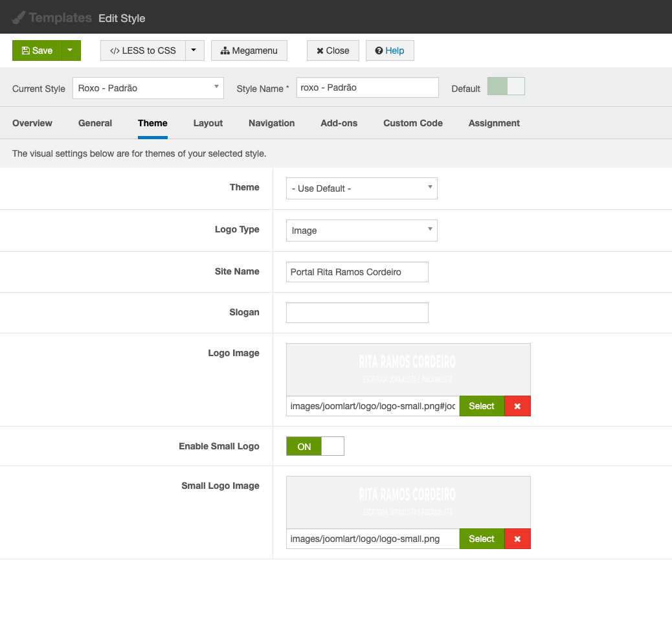This screenshot has width=672, height=630.
Task: Click the LESS to CSS button
Action: (x=143, y=51)
